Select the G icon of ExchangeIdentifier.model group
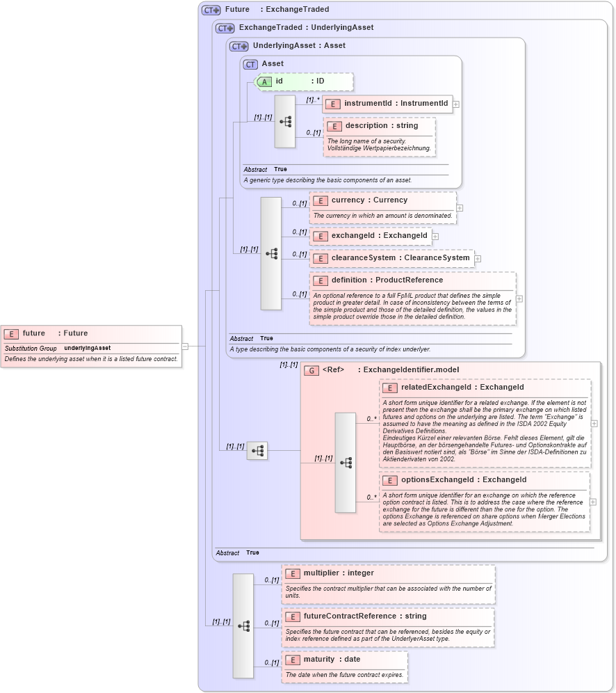The height and width of the screenshot is (693, 616). point(310,370)
